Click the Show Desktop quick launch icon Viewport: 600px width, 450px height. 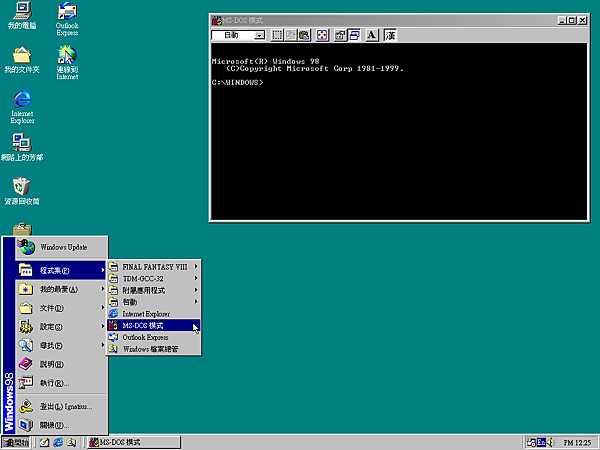coord(44,443)
